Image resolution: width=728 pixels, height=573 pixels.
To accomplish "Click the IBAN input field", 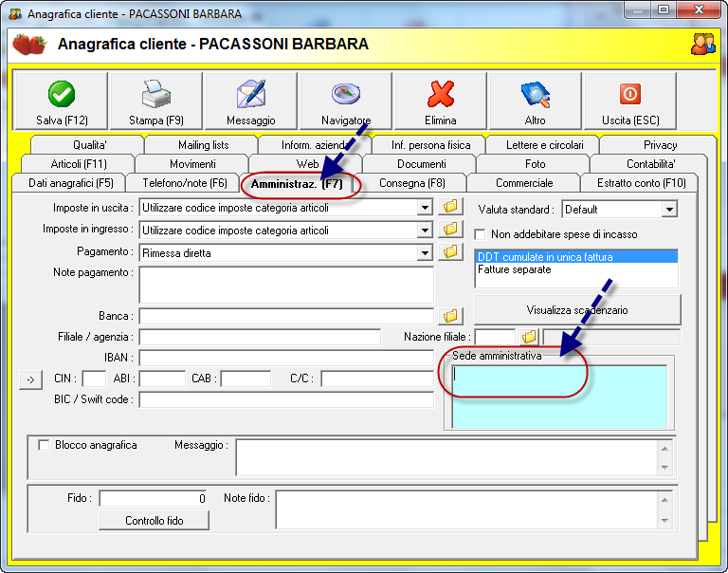I will pos(286,358).
